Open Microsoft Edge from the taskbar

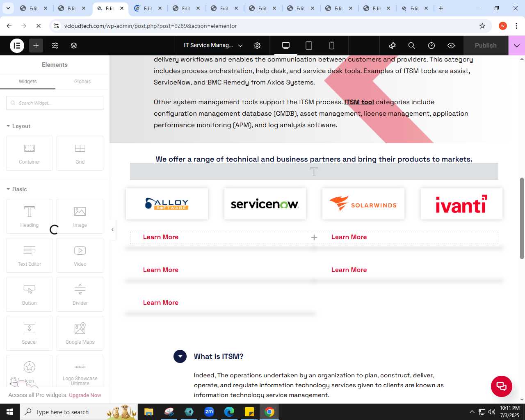229,412
